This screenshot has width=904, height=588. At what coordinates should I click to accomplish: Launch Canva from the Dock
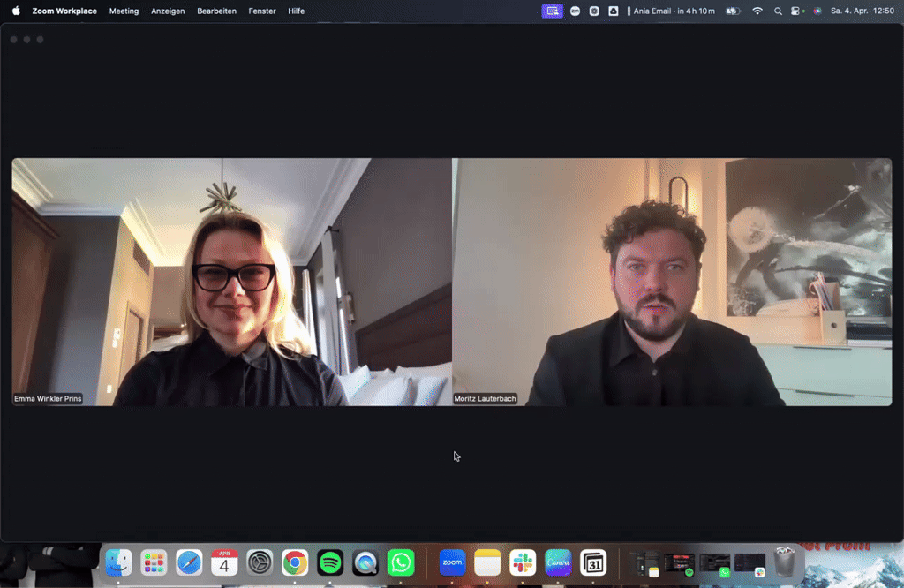[x=558, y=562]
